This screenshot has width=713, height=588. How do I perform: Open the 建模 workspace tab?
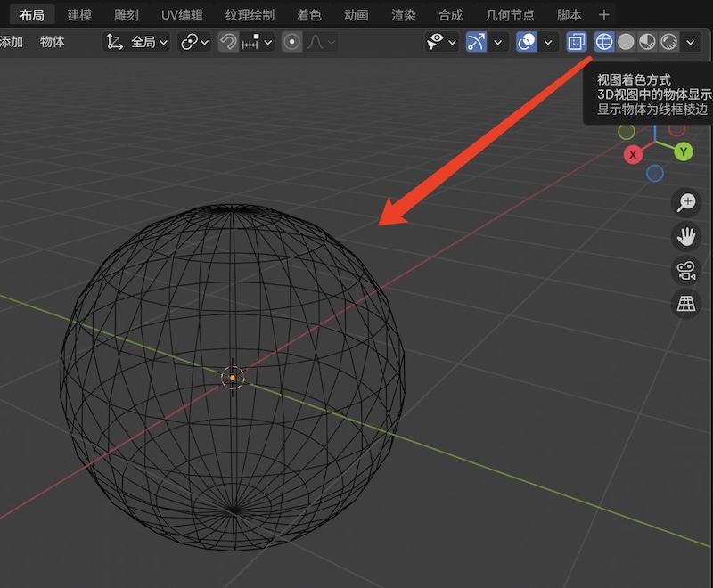pyautogui.click(x=79, y=15)
